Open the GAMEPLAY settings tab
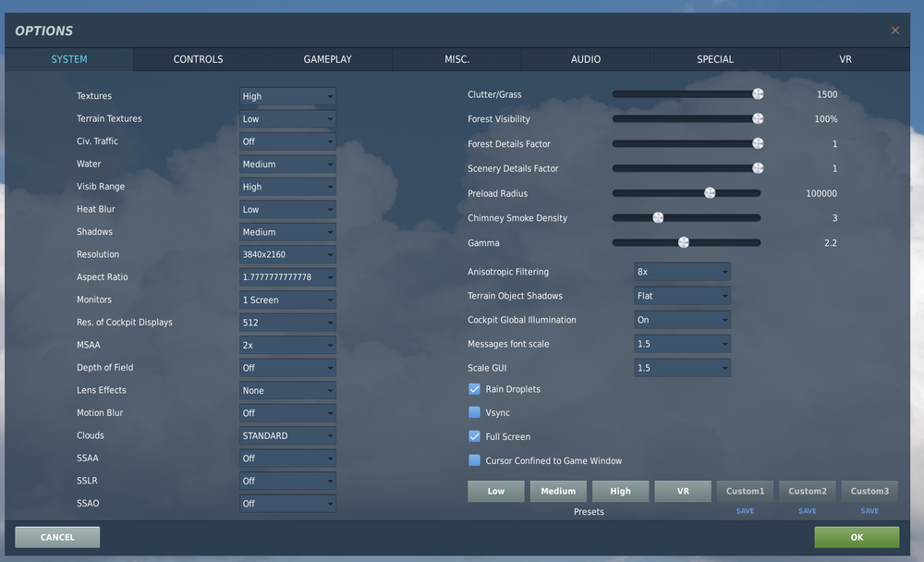The image size is (924, 562). pos(326,59)
